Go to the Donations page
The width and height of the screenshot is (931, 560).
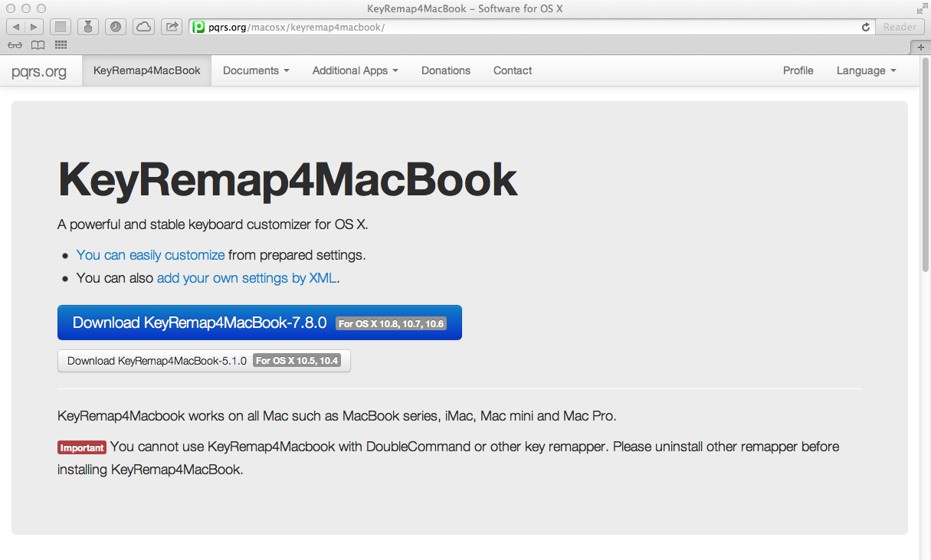[446, 70]
